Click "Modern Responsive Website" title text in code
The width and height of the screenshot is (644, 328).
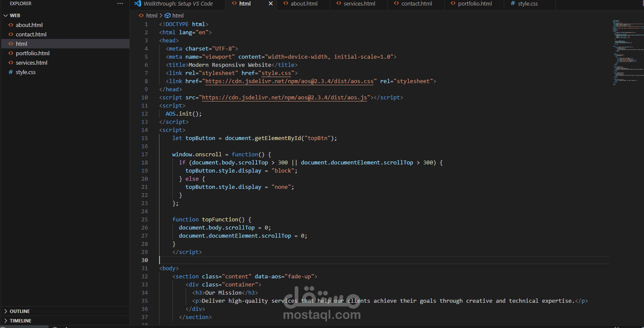(x=230, y=65)
